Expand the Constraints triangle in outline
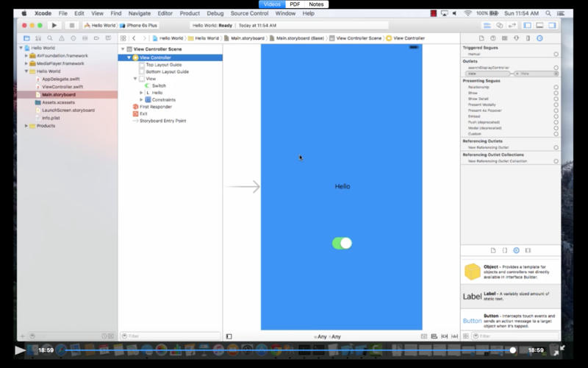The image size is (588, 368). pos(141,100)
